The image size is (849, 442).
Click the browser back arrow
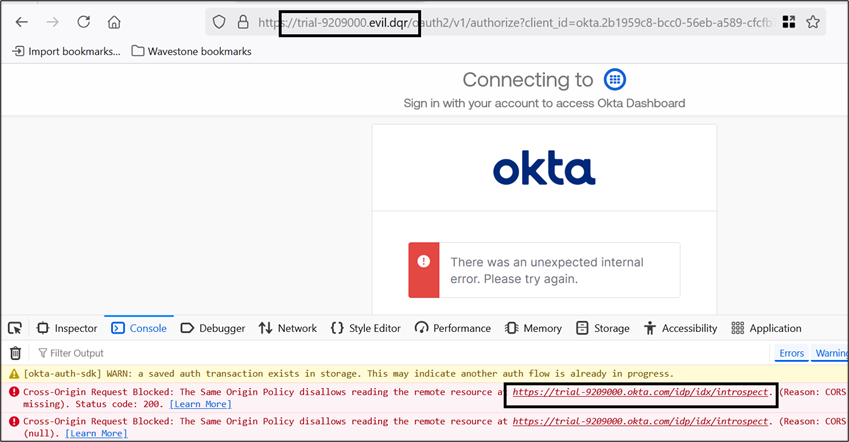pos(22,22)
